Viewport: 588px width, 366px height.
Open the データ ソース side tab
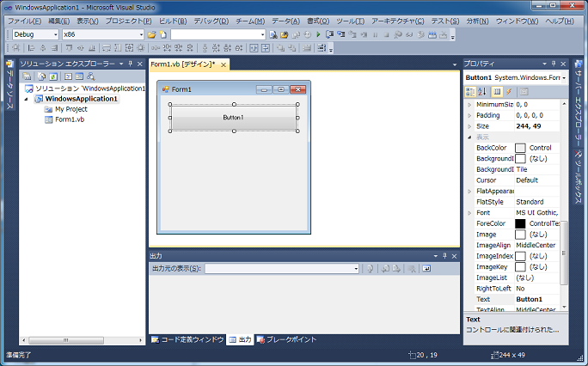point(9,85)
